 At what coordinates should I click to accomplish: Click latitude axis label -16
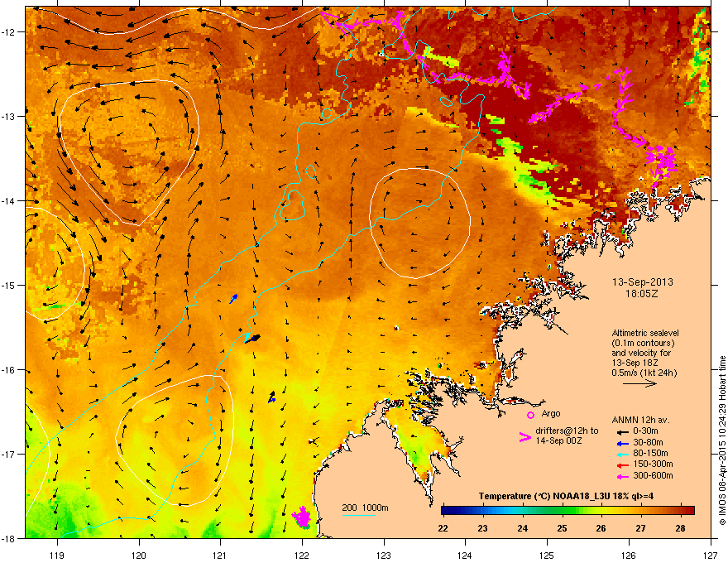9,370
